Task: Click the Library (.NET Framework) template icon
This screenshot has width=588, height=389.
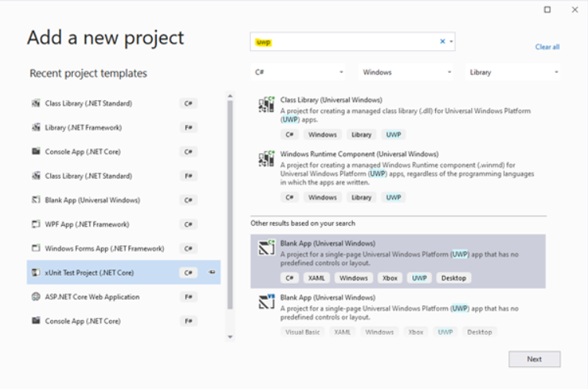Action: [36, 128]
